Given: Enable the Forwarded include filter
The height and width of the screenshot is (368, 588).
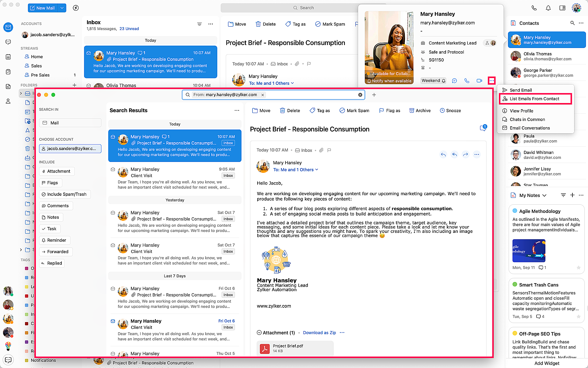Looking at the screenshot, I should 55,252.
